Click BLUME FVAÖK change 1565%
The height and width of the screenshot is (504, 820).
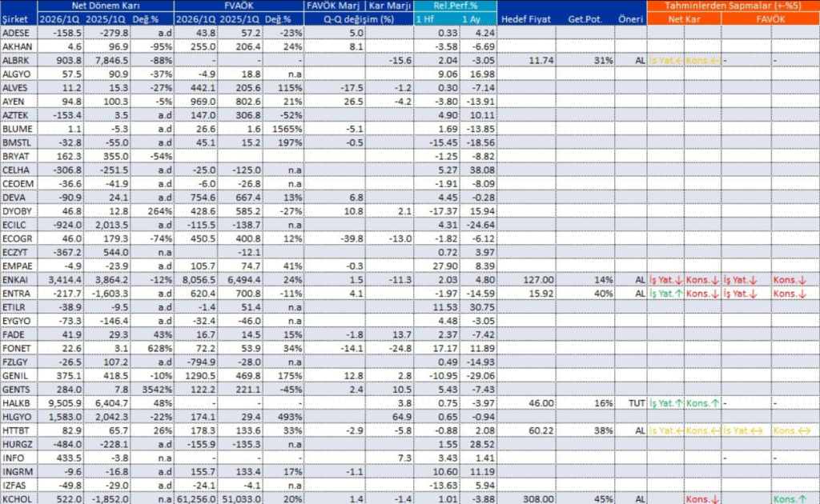click(287, 129)
